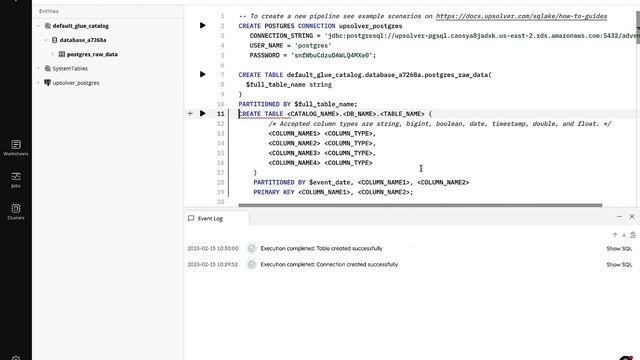Click 'PARTITIONED BY $full_table_name;' line

pos(298,104)
